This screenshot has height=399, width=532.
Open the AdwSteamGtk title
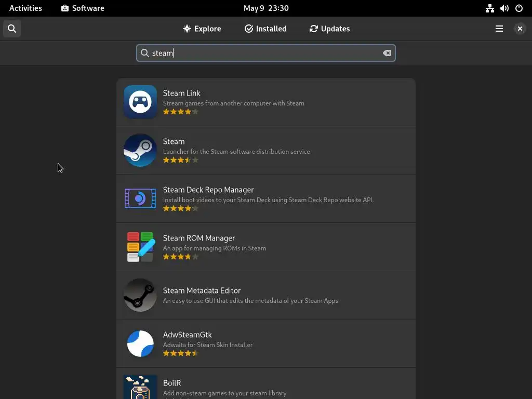tap(187, 335)
